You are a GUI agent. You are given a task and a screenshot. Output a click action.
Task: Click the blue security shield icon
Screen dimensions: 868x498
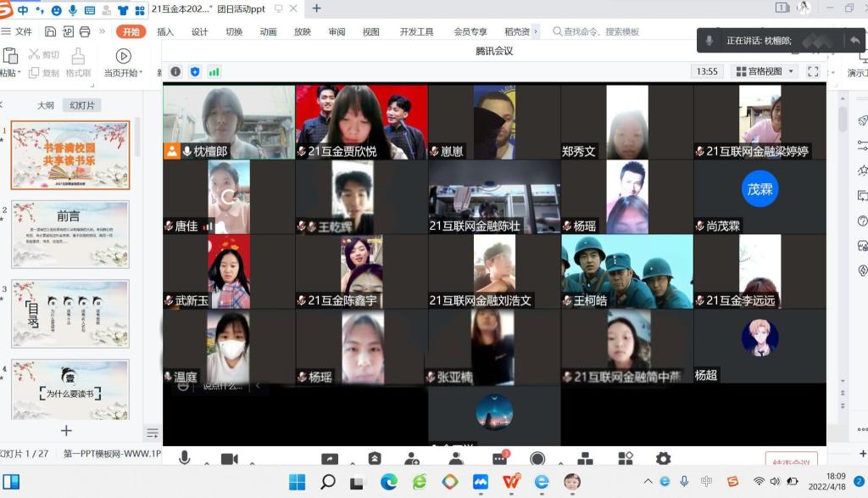[195, 72]
